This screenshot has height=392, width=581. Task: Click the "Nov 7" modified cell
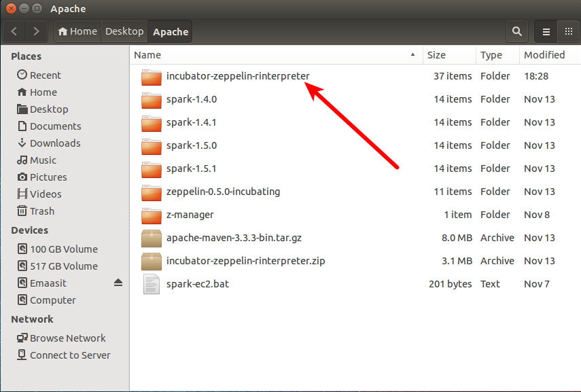(x=537, y=284)
